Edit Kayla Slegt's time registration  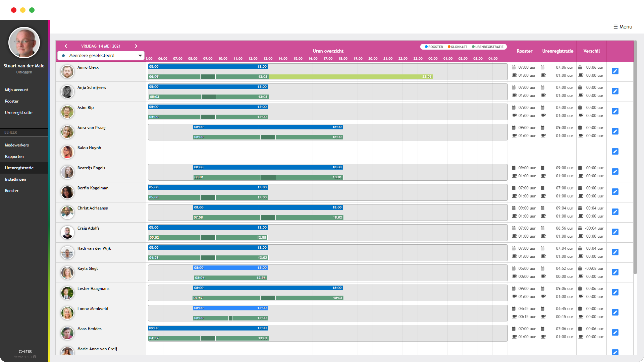[x=615, y=272]
